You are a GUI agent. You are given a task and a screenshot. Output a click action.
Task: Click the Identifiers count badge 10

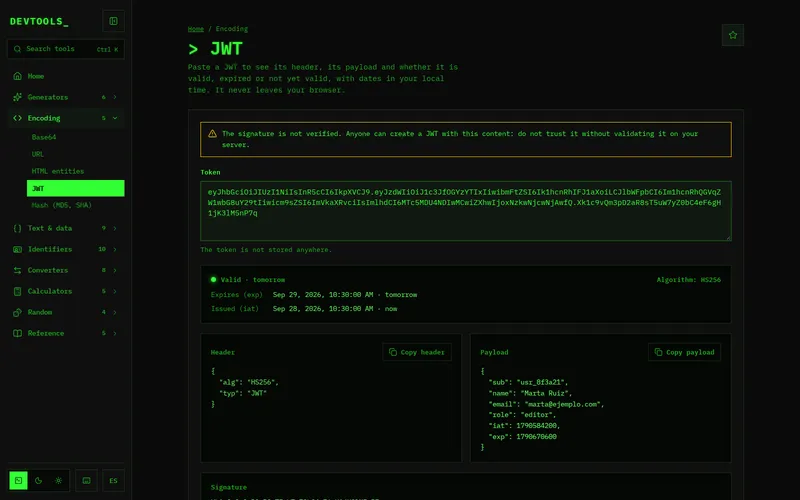pos(102,249)
